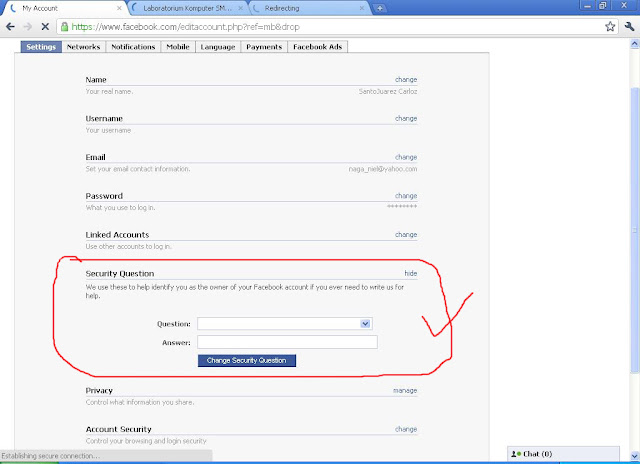Viewport: 640px width, 464px height.
Task: Hide the Security Question section
Action: point(411,273)
